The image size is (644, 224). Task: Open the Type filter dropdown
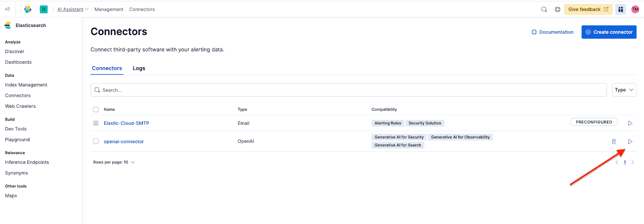[624, 90]
